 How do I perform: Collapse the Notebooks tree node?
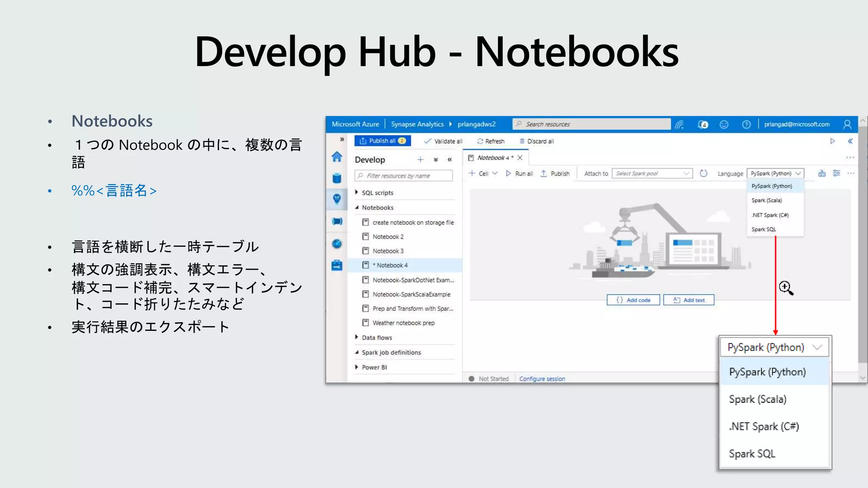click(357, 208)
